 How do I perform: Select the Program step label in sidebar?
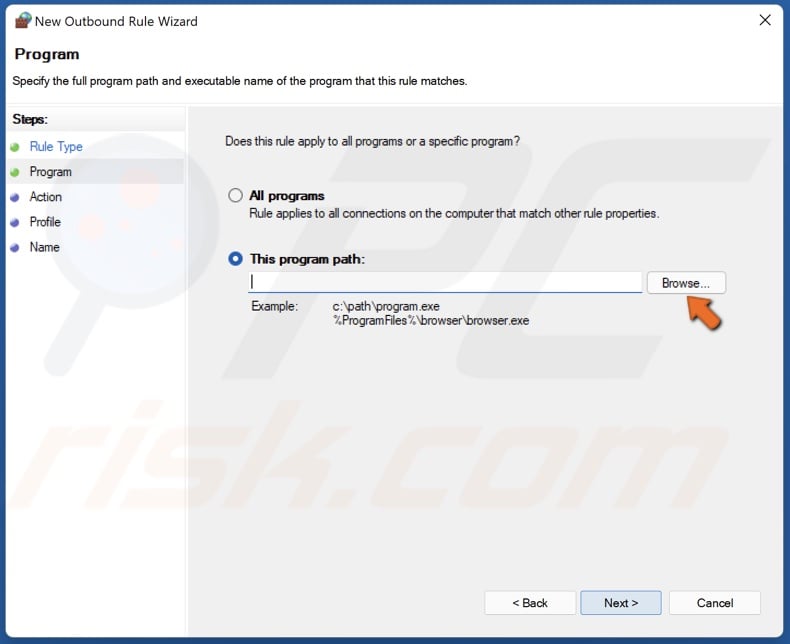(x=51, y=172)
